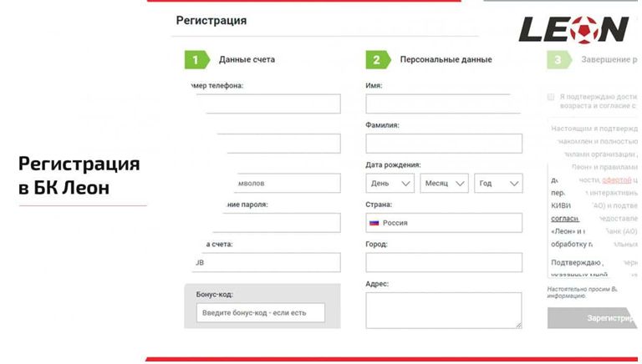
Task: Click the Russia flag icon
Action: 374,223
